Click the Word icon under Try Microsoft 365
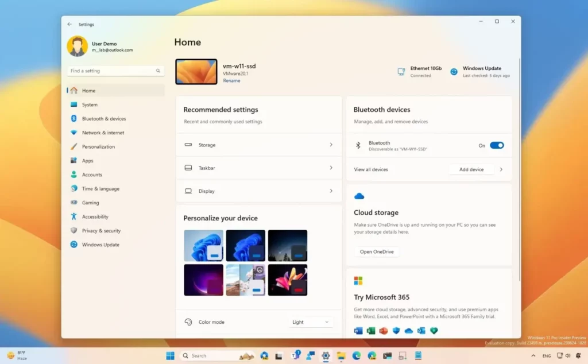Screen dimensions: 588x364 tap(358, 331)
